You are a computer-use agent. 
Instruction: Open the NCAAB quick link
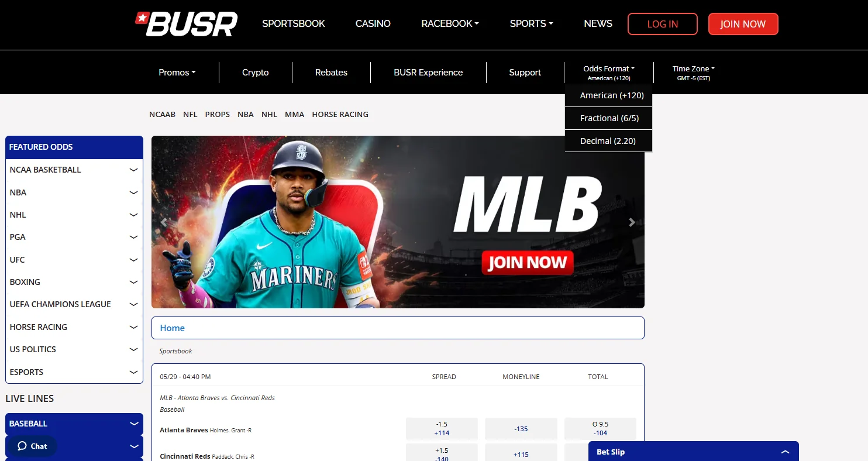pos(162,115)
